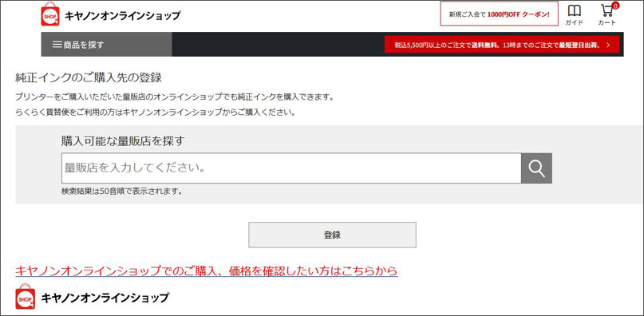Open the 商品を探す hamburger menu
The height and width of the screenshot is (316, 644).
coord(106,45)
